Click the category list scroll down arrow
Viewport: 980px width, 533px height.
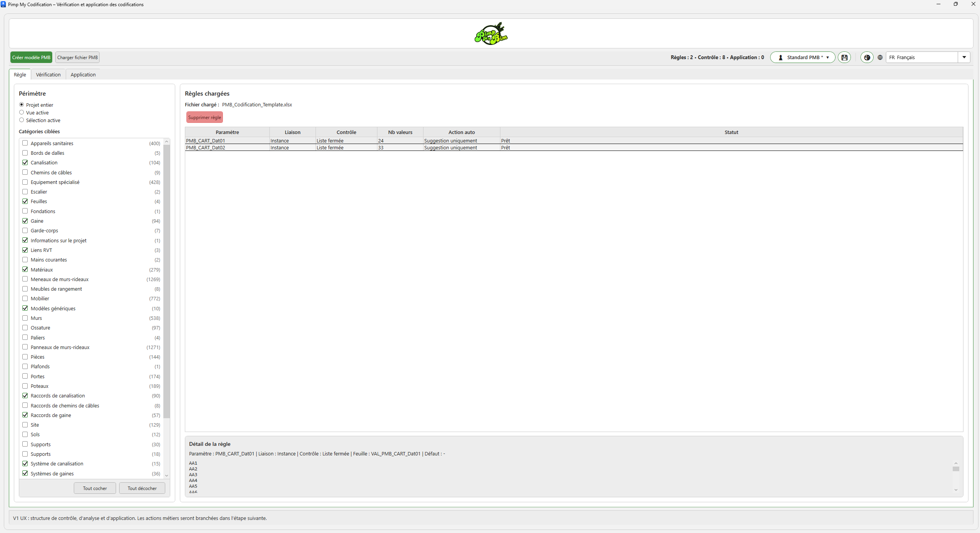point(166,475)
